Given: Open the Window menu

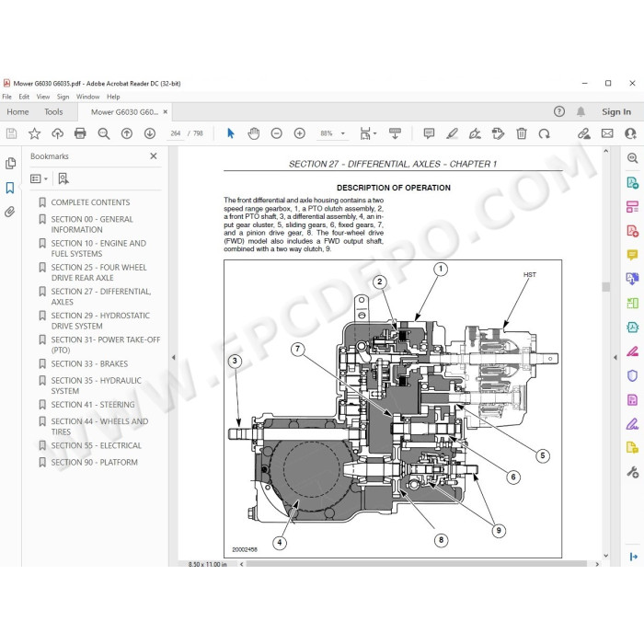Looking at the screenshot, I should click(88, 97).
